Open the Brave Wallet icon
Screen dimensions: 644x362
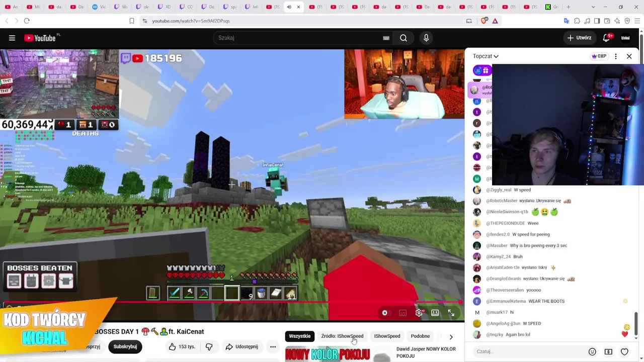coord(607,21)
